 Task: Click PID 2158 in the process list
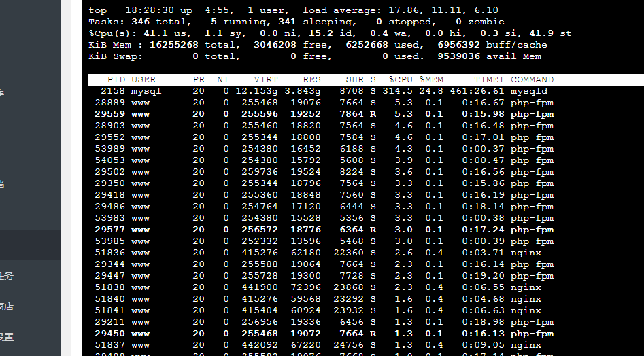coord(113,91)
